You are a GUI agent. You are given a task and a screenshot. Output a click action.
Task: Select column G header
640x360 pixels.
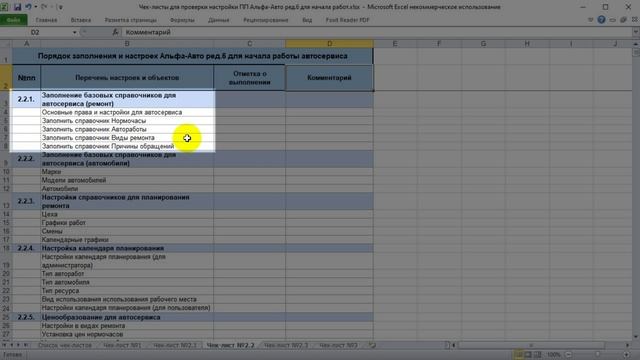(483, 44)
